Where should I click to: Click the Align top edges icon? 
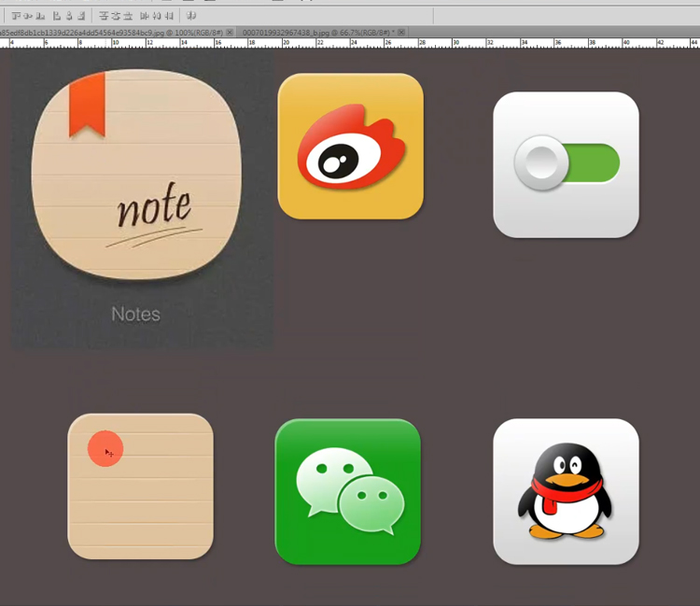click(x=16, y=16)
